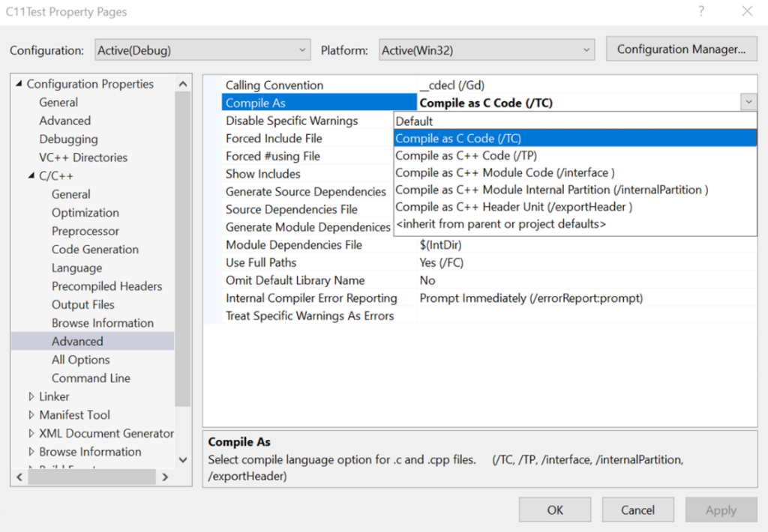This screenshot has width=768, height=532.
Task: Open the Configuration Manager dialog
Action: (681, 49)
